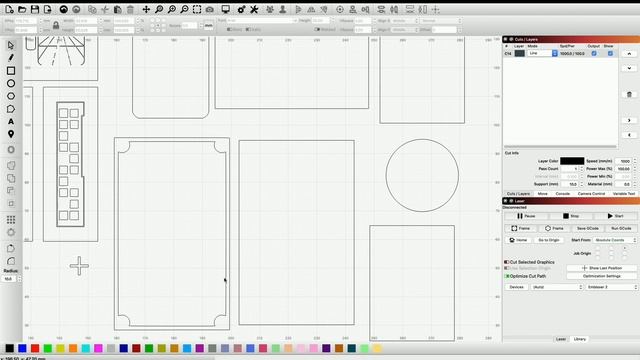
Task: Adjust the Radius stepper in left toolbar
Action: (20, 279)
